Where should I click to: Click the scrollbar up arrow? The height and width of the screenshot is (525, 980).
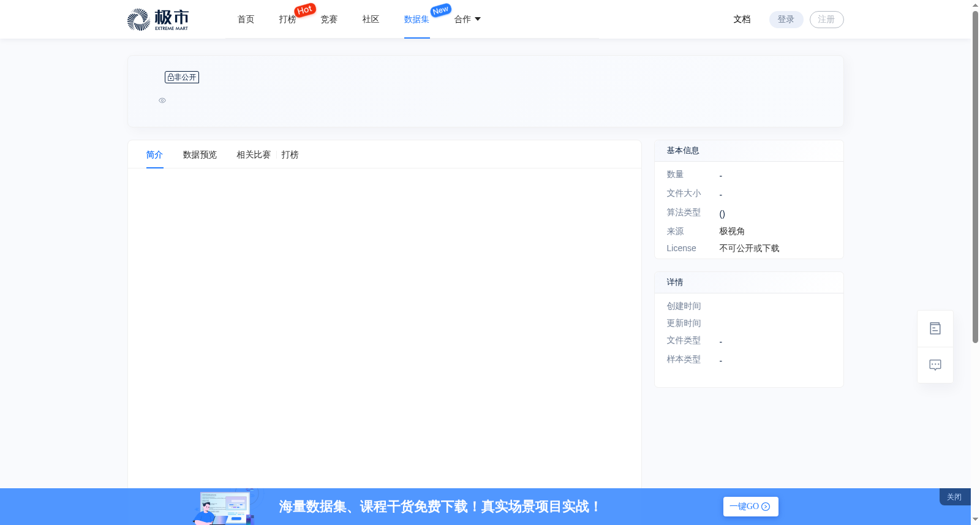[x=976, y=5]
